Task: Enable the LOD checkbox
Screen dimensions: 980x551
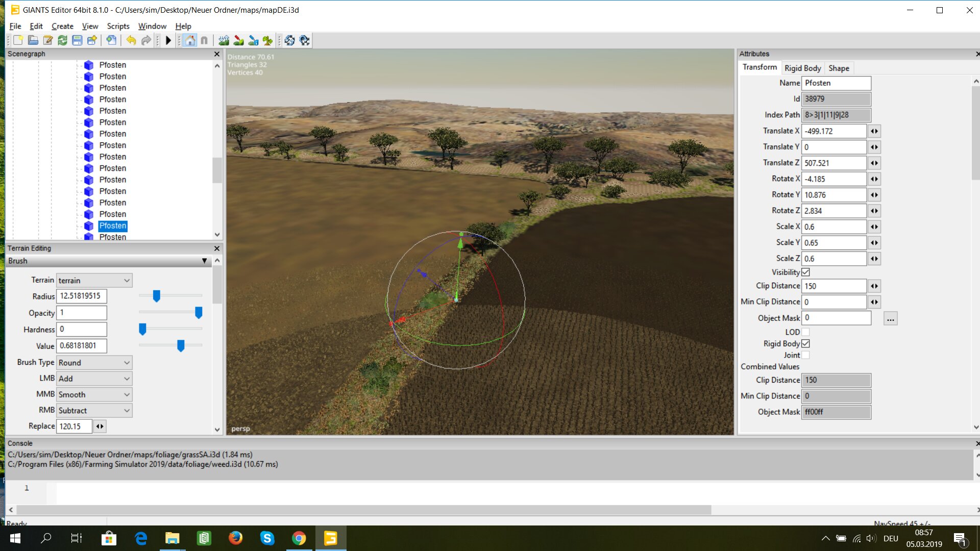Action: click(806, 332)
